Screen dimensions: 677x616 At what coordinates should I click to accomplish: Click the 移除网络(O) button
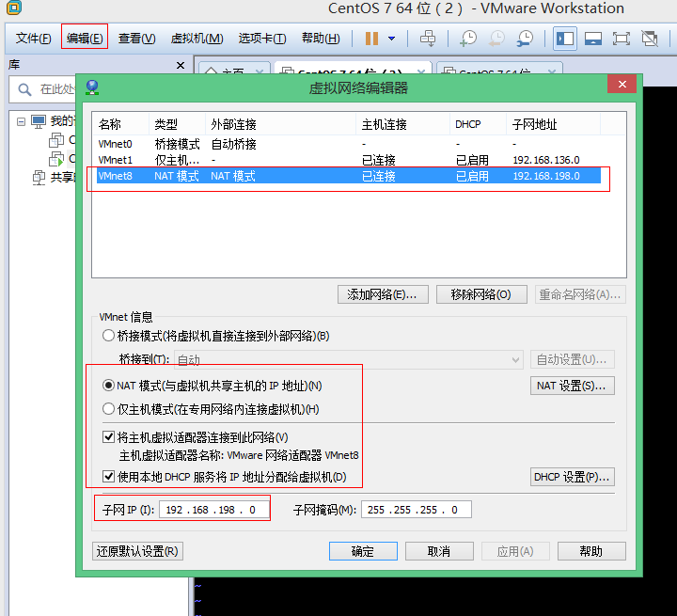(481, 294)
